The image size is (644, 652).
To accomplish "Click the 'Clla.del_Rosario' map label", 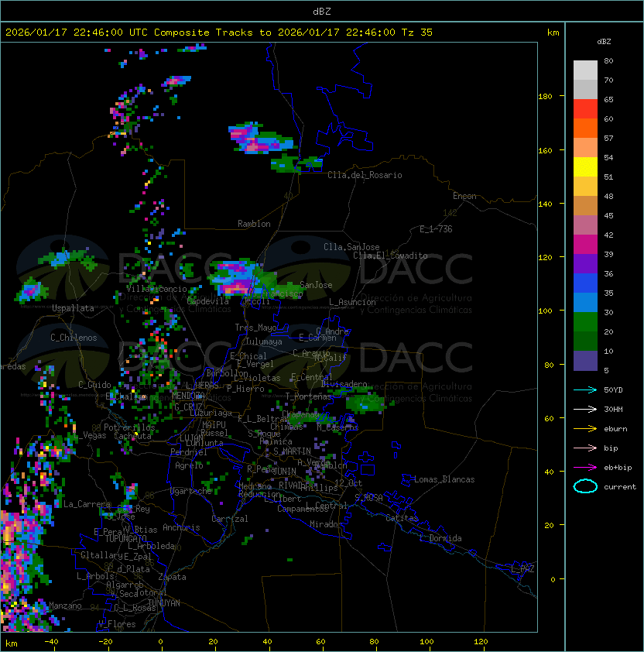I will click(365, 175).
